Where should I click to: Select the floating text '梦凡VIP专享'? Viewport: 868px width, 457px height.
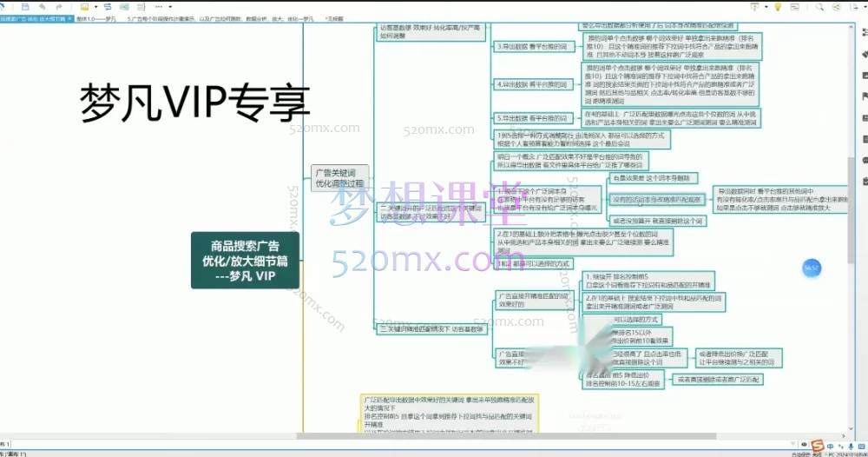[x=194, y=103]
